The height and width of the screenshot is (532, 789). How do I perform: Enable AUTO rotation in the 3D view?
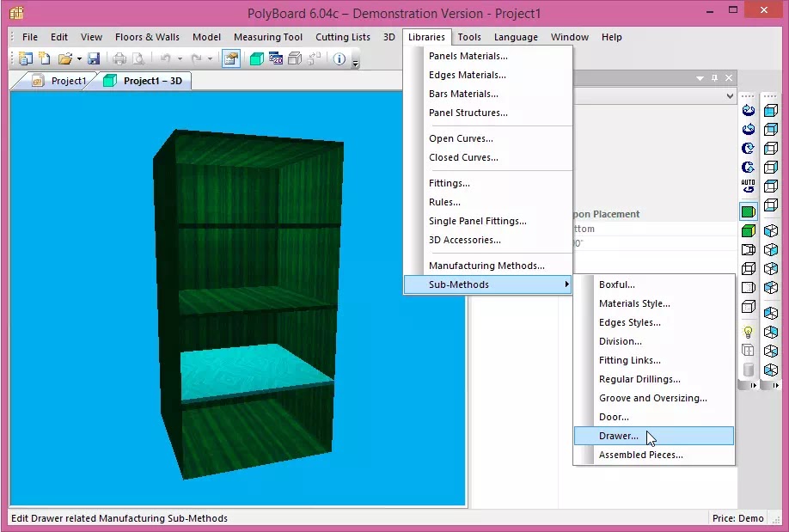(747, 190)
